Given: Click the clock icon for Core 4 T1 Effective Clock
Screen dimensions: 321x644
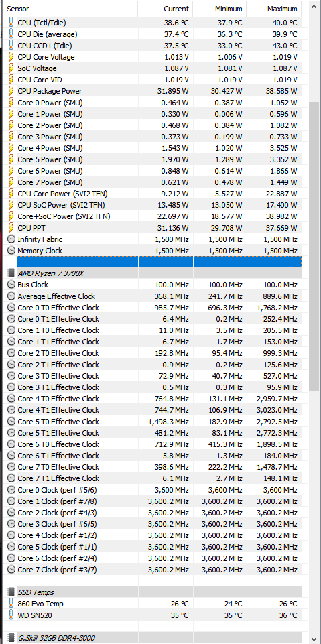Looking at the screenshot, I should coord(11,410).
